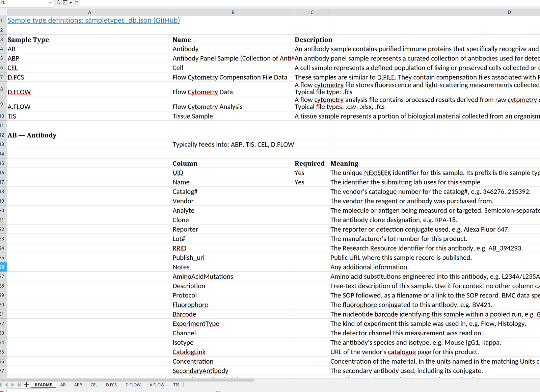Select the 'Sample Type' header cell
Viewport: 540px width, 392px height.
[89, 40]
